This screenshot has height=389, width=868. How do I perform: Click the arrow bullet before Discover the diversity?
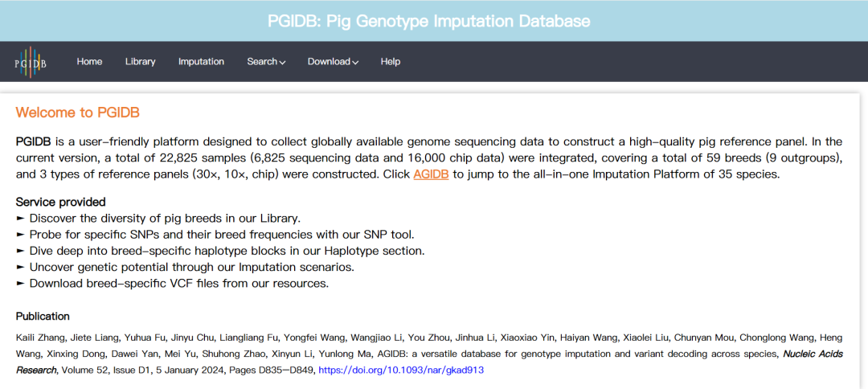pyautogui.click(x=20, y=219)
